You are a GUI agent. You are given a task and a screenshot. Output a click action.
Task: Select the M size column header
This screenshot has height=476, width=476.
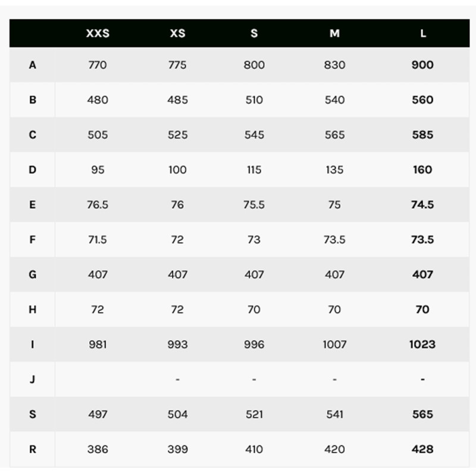click(x=334, y=33)
